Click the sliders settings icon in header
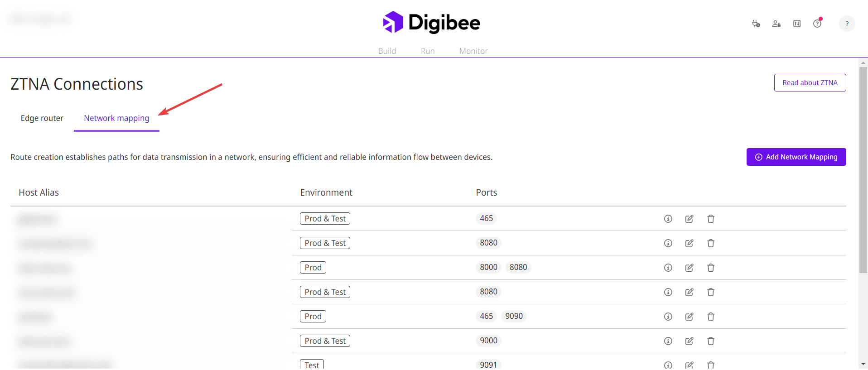868x370 pixels. [796, 24]
